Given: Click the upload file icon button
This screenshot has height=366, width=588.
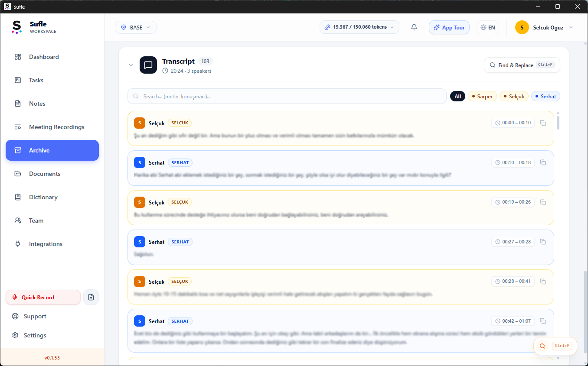Looking at the screenshot, I should (91, 298).
